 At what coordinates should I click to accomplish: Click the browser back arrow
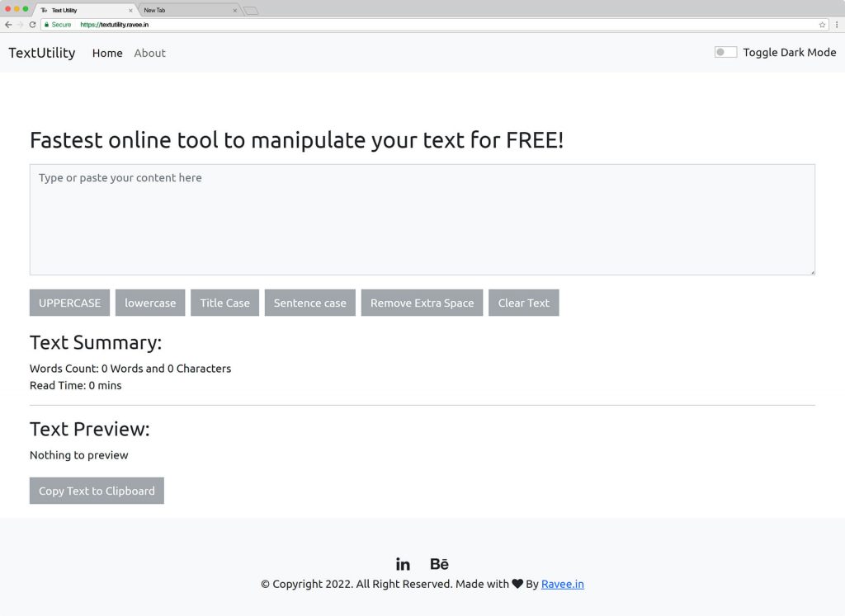point(8,25)
